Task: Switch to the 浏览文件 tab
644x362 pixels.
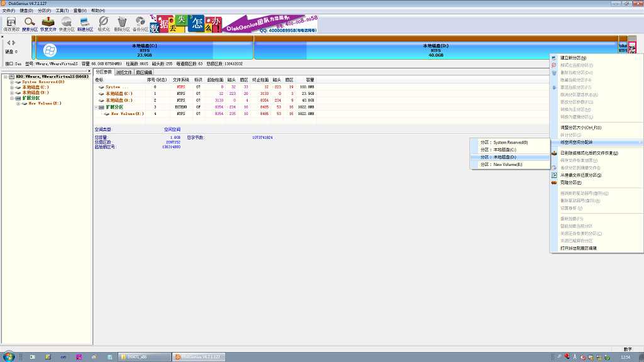Action: (x=124, y=72)
